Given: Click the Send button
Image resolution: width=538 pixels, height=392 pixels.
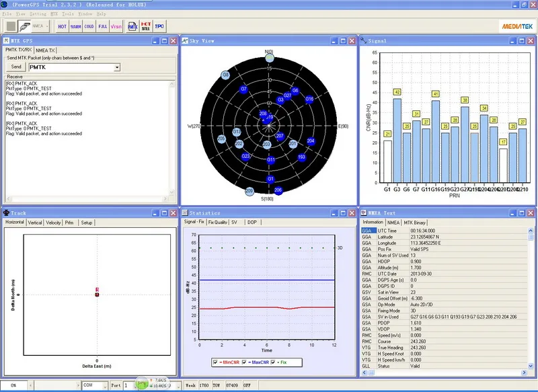Looking at the screenshot, I should [16, 67].
